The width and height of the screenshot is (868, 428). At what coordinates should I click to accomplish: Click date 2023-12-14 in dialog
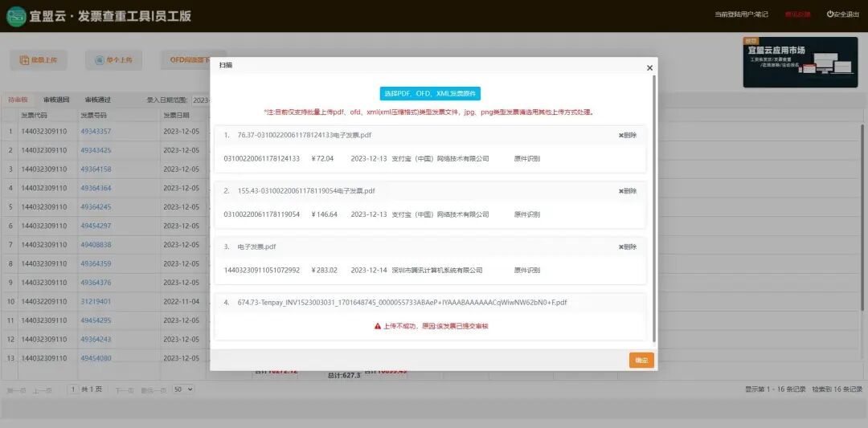tap(369, 271)
